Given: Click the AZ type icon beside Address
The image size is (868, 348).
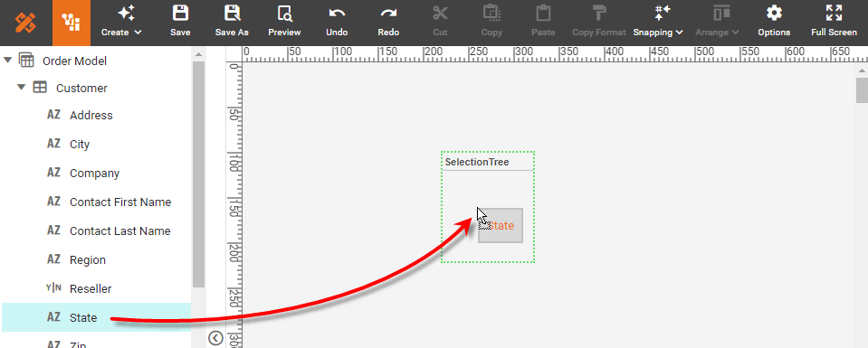Looking at the screenshot, I should pyautogui.click(x=53, y=115).
